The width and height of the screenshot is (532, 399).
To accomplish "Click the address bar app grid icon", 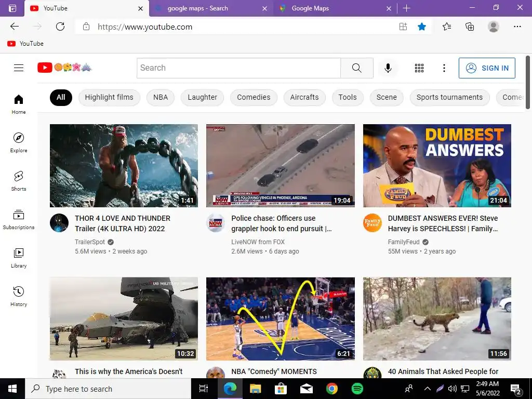I will coord(403,26).
